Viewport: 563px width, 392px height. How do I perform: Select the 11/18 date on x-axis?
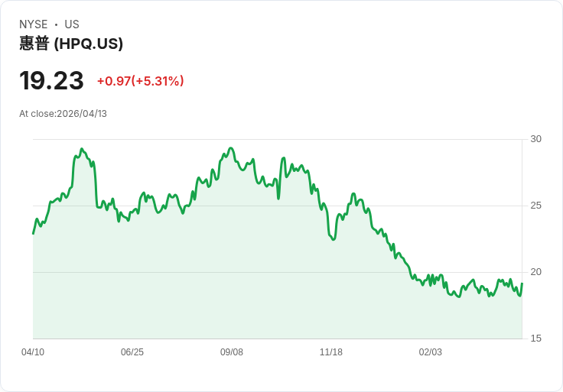coord(331,352)
